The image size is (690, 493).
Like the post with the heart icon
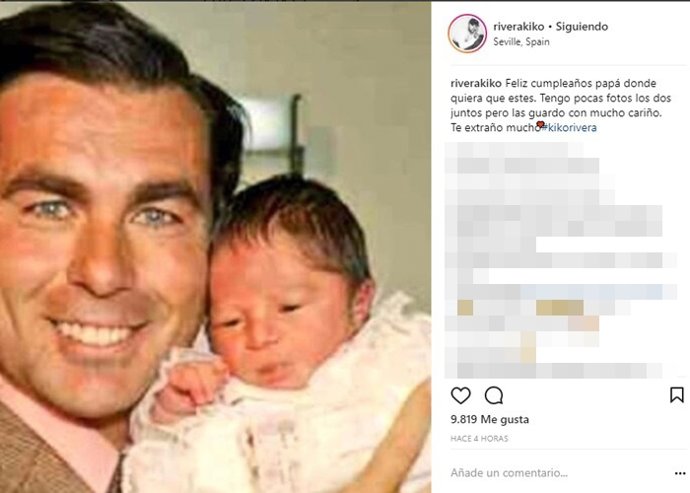[x=460, y=395]
